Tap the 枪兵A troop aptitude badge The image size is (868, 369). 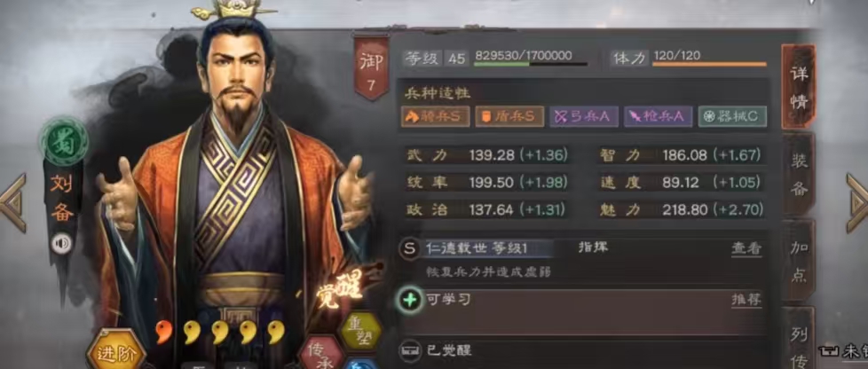pyautogui.click(x=659, y=117)
